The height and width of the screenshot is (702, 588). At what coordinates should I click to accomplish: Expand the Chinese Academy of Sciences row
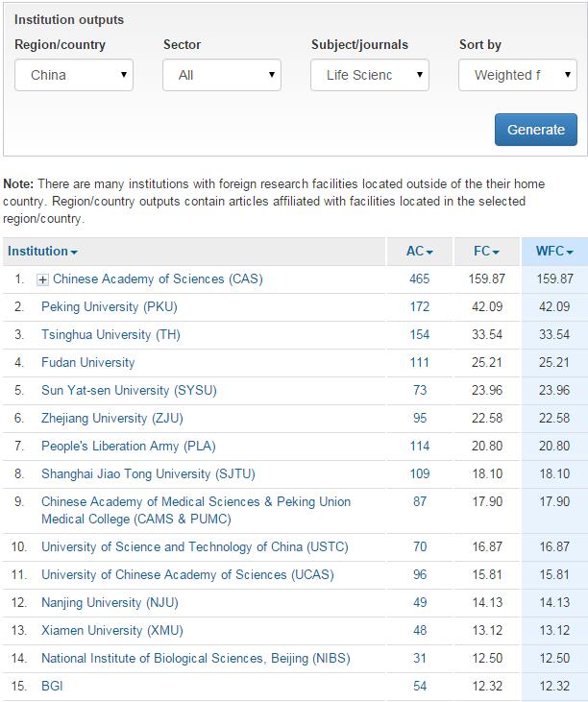(42, 279)
